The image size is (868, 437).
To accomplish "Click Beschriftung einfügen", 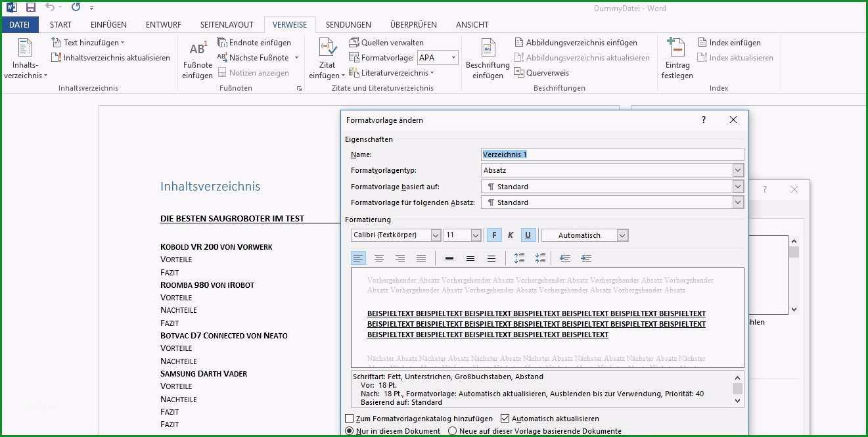I will pyautogui.click(x=488, y=59).
